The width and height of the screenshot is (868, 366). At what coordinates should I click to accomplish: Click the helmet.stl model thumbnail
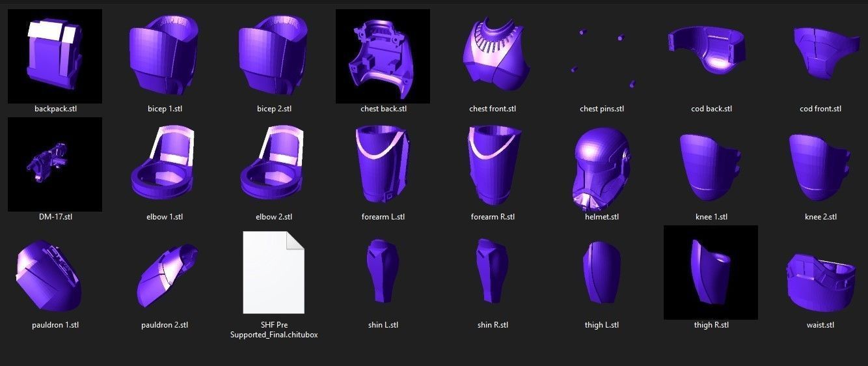coord(602,167)
